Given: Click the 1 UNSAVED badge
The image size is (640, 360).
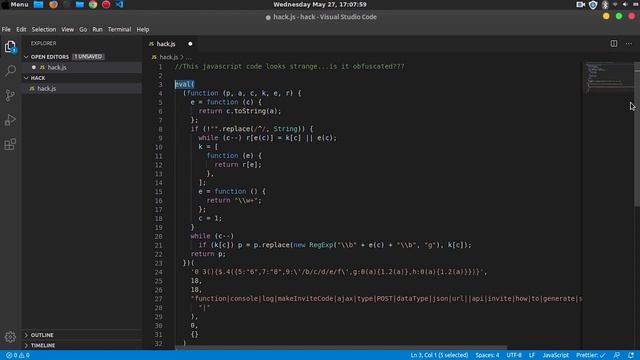Looking at the screenshot, I should coord(88,57).
